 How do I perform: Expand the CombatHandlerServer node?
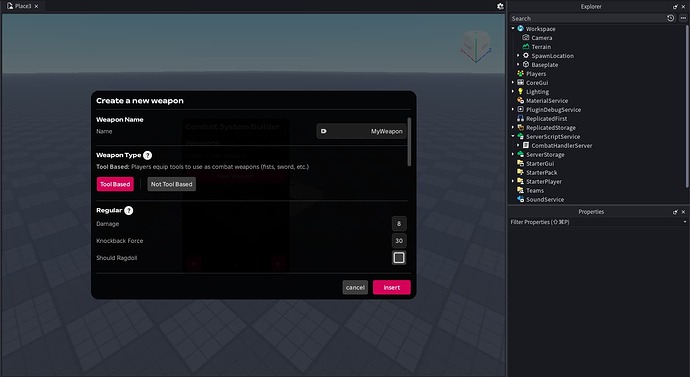click(518, 145)
